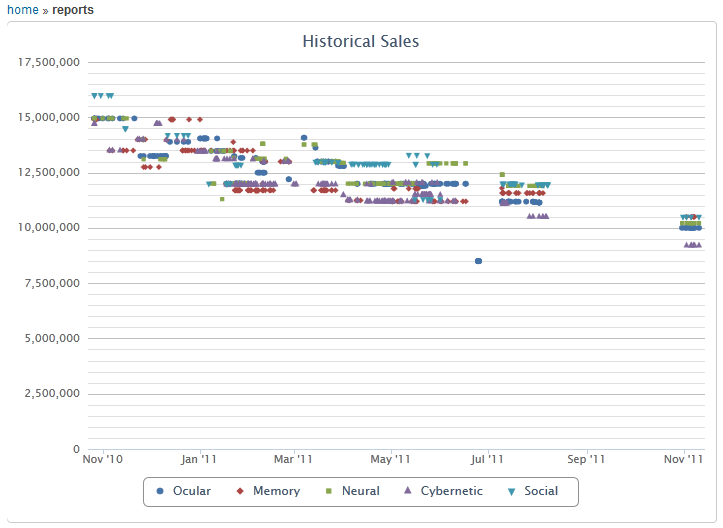Click the purple triangle Cybernetic legend marker

point(408,491)
